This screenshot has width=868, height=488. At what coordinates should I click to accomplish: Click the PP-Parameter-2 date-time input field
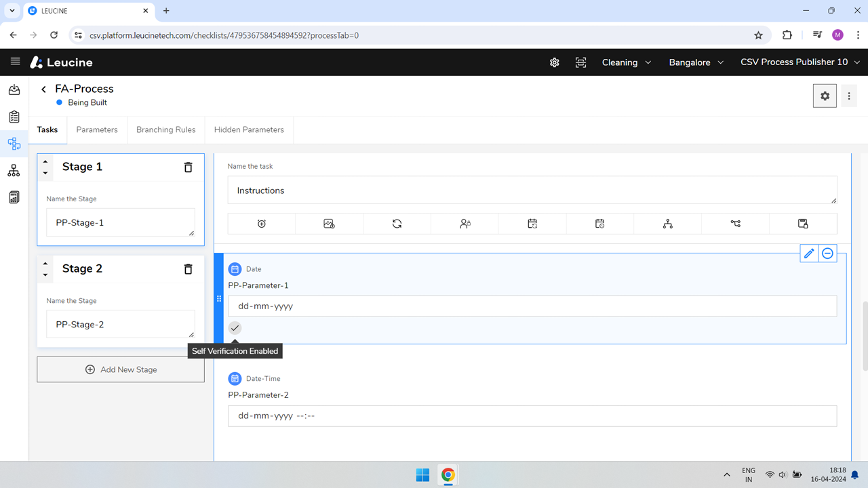click(x=532, y=416)
